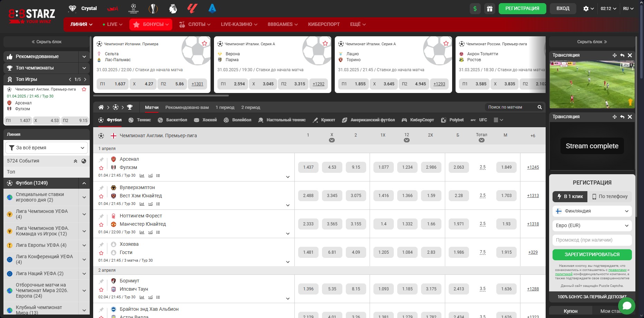Pin the Арсенал vs Фулхэм match

101,160
